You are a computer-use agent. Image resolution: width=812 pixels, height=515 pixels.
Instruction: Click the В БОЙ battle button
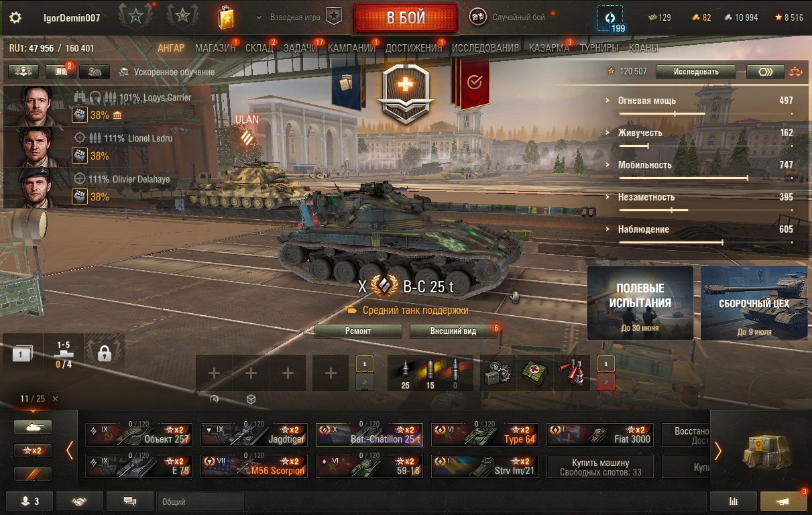[406, 17]
